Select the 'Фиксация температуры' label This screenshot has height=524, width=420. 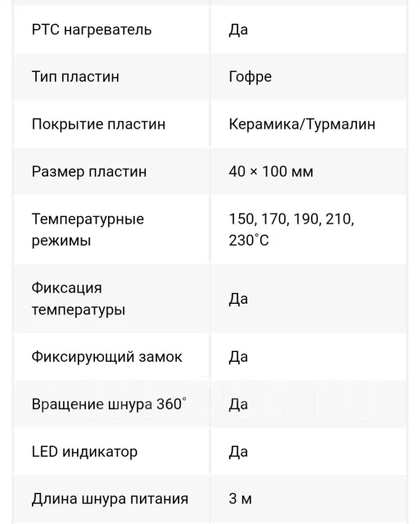pos(79,299)
